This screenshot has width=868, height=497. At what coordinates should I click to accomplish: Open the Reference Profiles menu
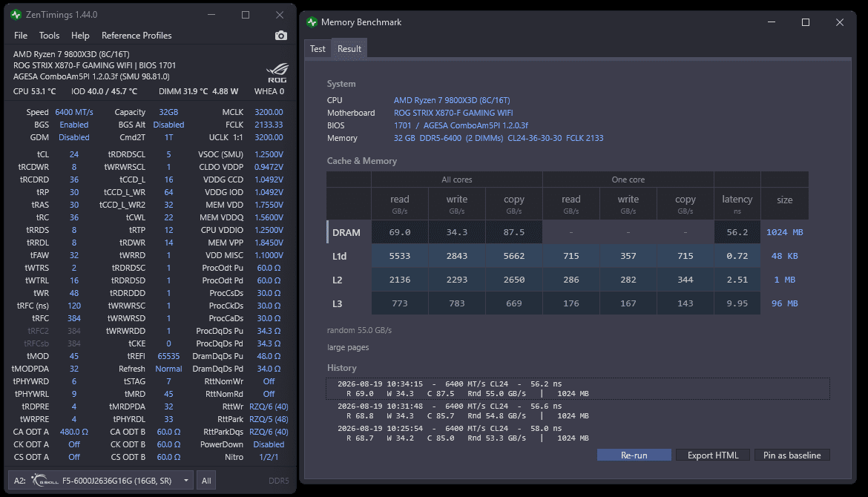coord(137,36)
